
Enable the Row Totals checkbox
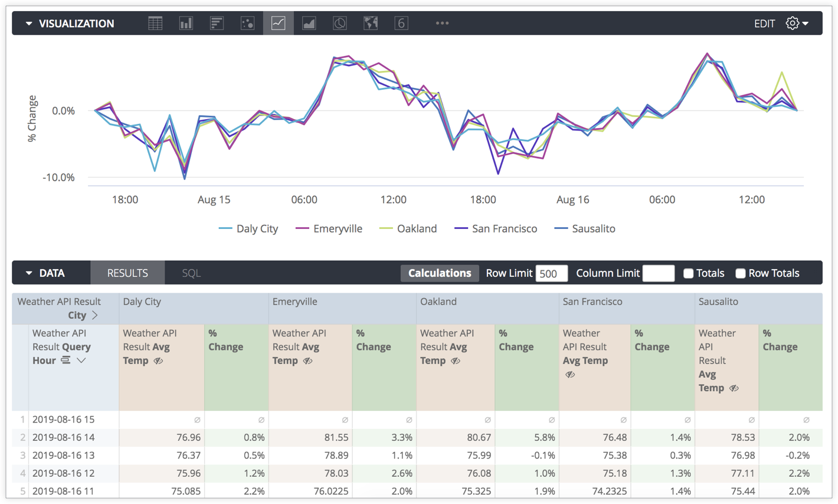click(741, 273)
